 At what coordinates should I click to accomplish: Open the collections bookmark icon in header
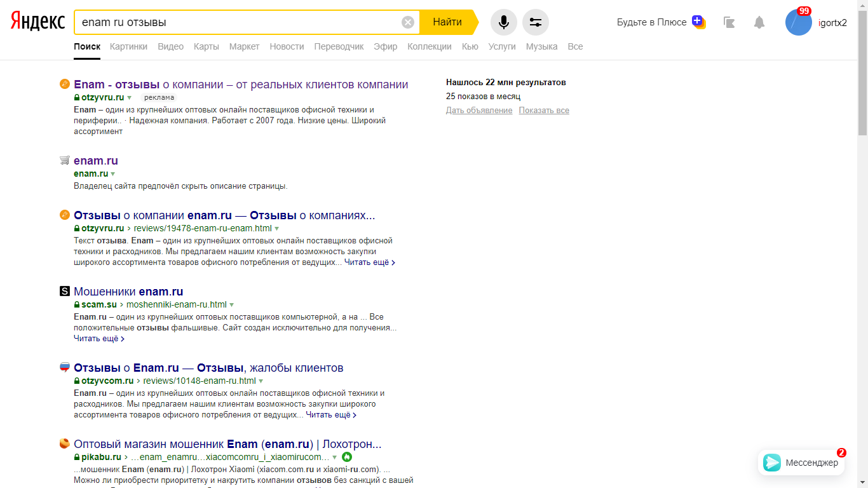coord(729,23)
